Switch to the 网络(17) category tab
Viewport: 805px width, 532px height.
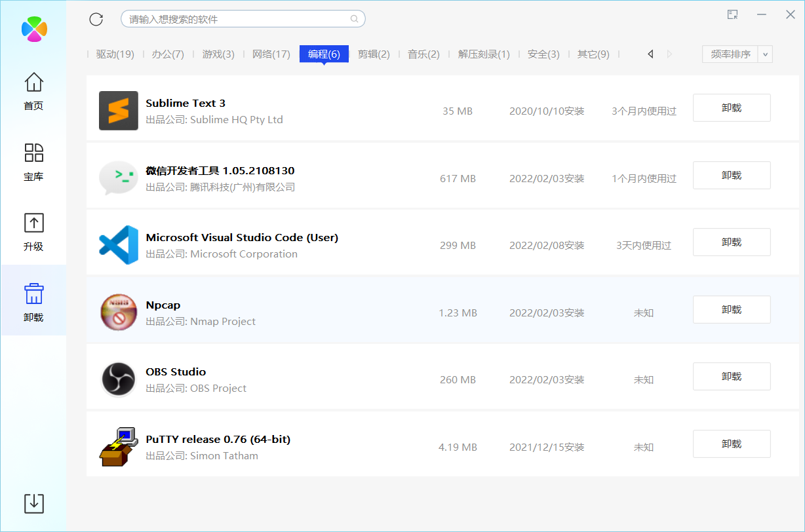271,54
